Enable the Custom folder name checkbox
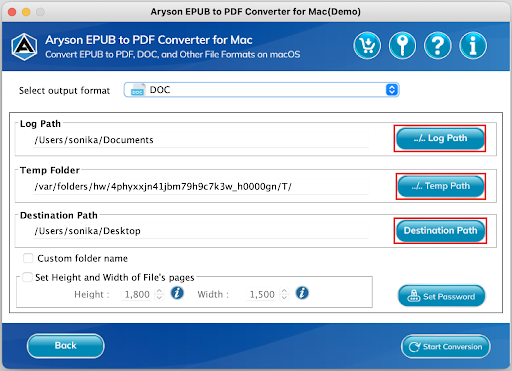The height and width of the screenshot is (371, 512). (x=28, y=258)
